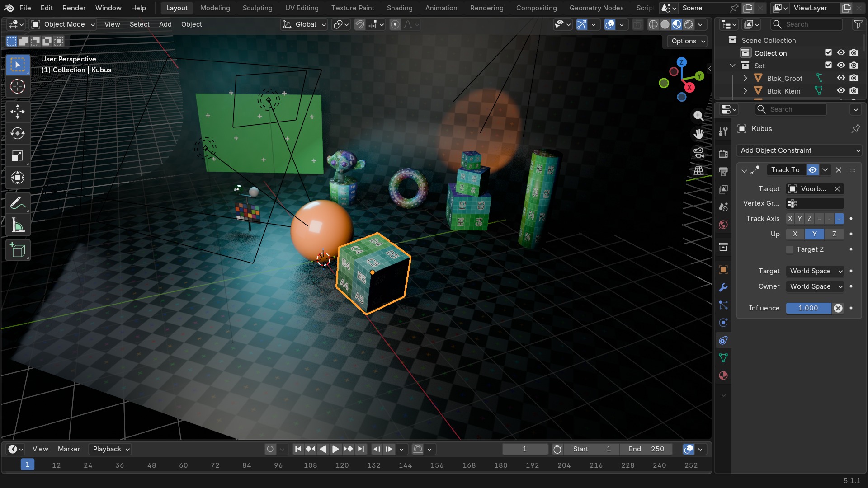Hide Blok_Klein with its eye icon

(841, 91)
